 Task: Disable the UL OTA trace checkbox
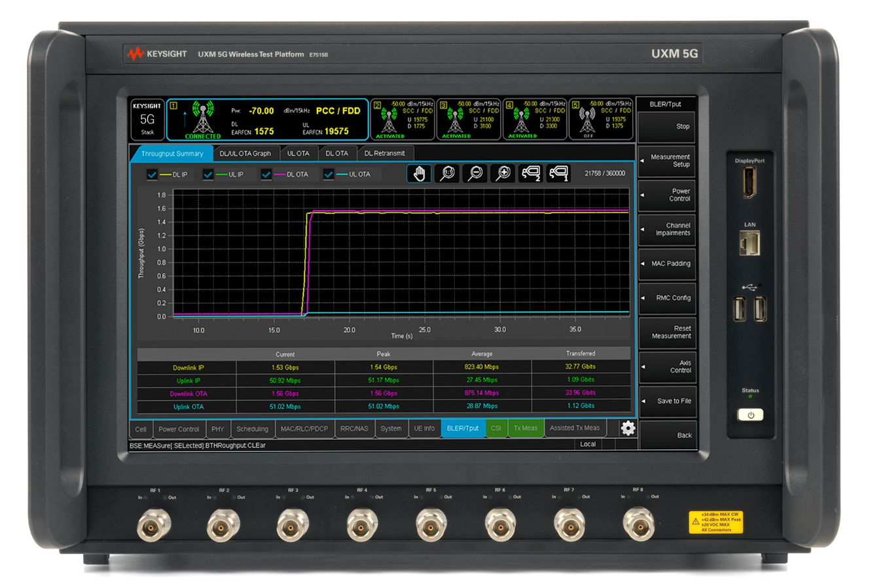pyautogui.click(x=328, y=174)
